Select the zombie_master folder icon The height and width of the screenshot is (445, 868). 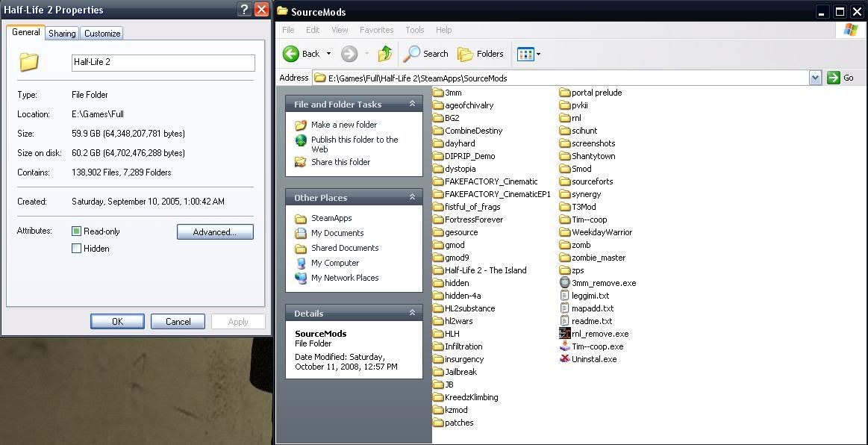tap(565, 258)
